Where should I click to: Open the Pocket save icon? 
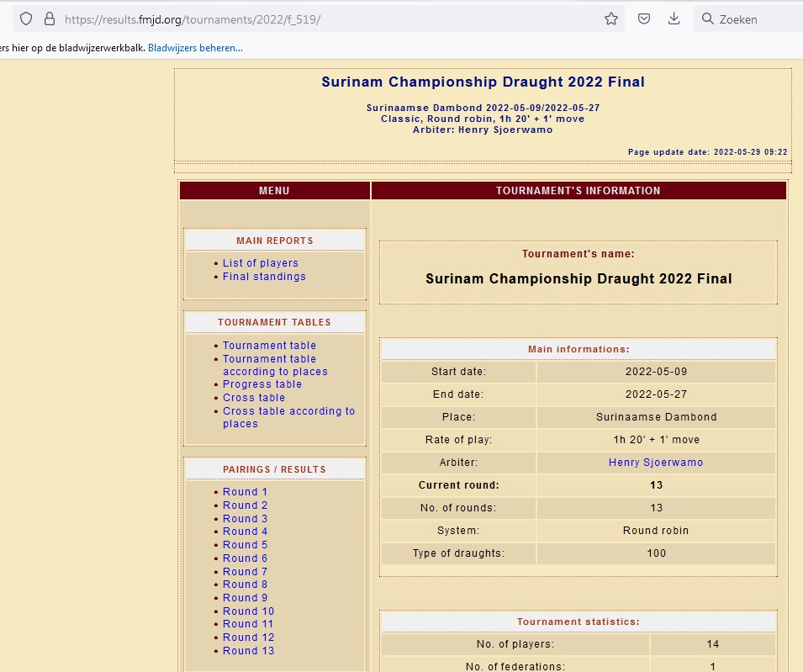[x=643, y=19]
